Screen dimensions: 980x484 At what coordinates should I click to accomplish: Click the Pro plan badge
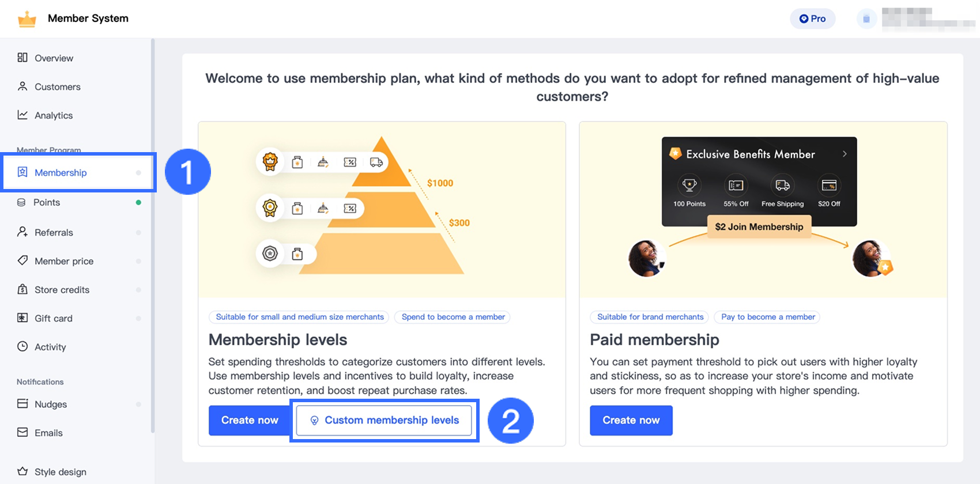pyautogui.click(x=812, y=19)
